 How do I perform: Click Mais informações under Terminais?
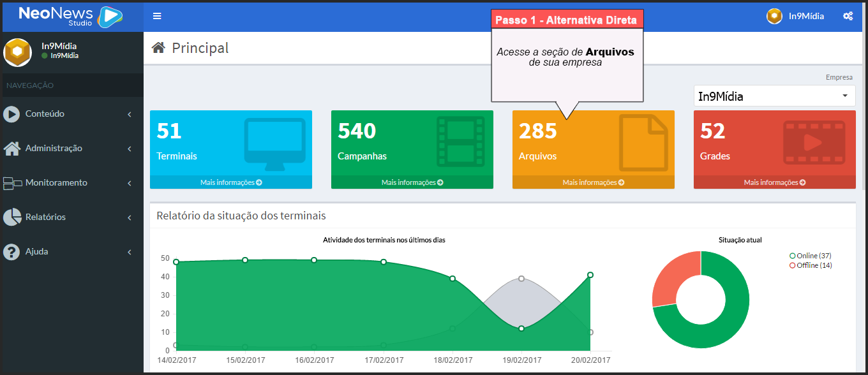coord(231,182)
